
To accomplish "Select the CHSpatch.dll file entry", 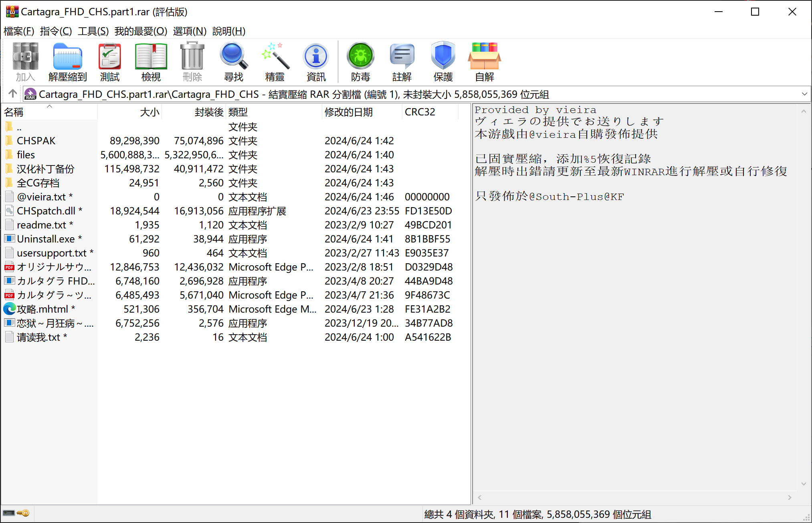I will click(x=46, y=211).
